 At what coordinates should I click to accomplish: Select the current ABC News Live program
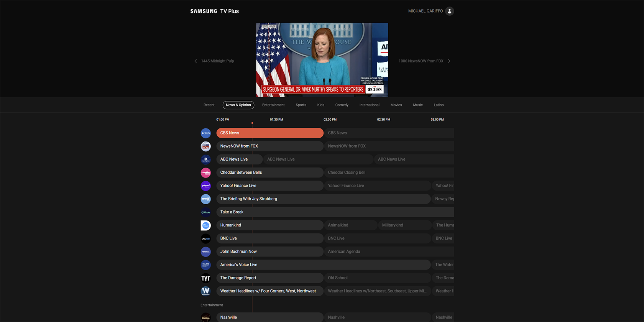(239, 159)
